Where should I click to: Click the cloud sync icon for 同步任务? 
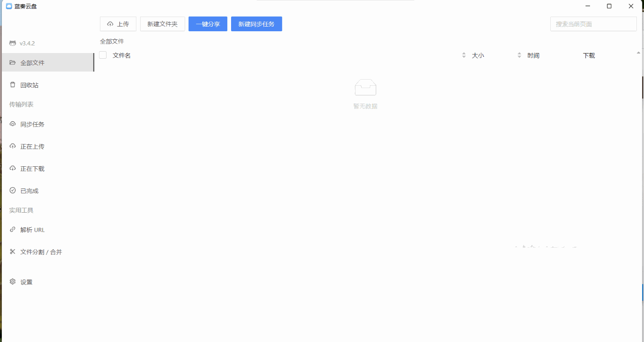(13, 124)
